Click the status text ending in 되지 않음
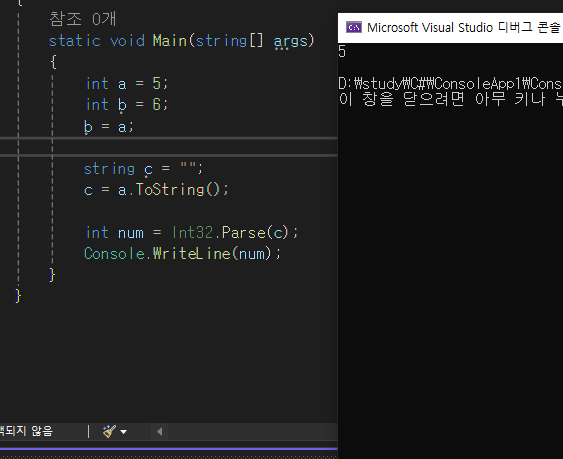This screenshot has height=459, width=563. (26, 431)
